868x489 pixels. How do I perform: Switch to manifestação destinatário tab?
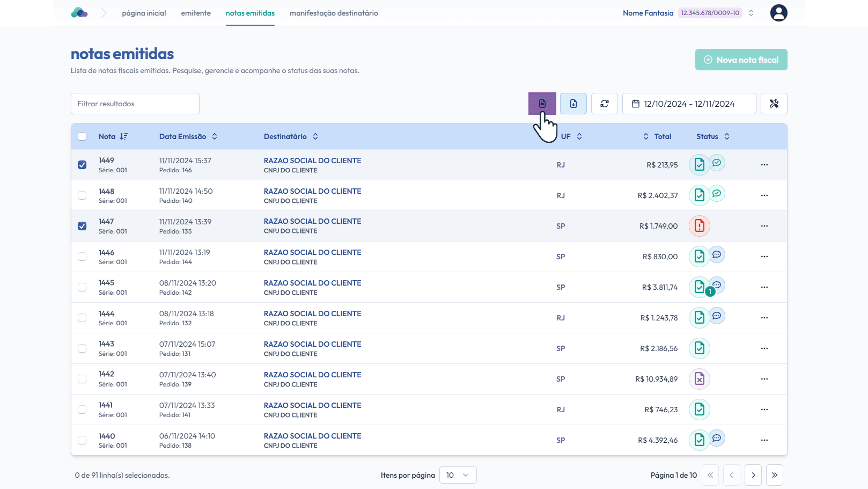[x=334, y=13]
